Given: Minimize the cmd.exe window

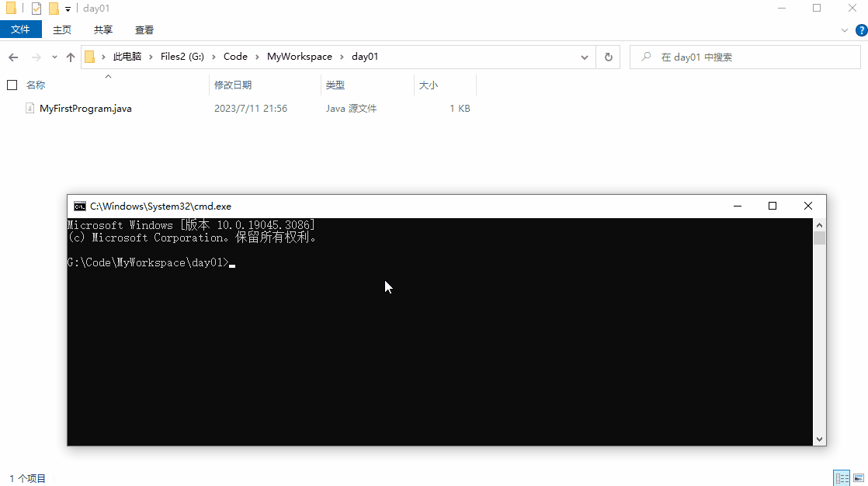Looking at the screenshot, I should 738,206.
